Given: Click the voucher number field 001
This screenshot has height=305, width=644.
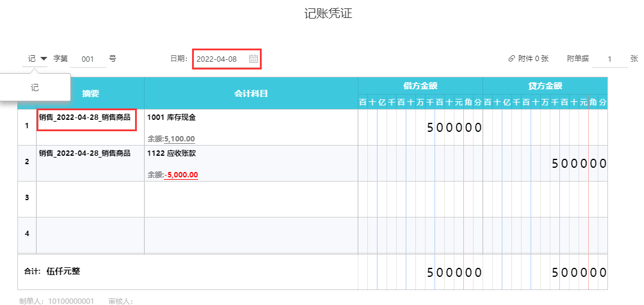Looking at the screenshot, I should (x=88, y=59).
